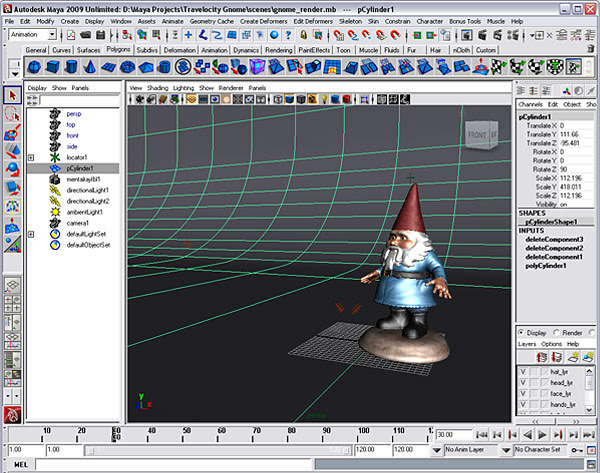Open the Animation menu set dropdown
This screenshot has width=600, height=473.
52,35
